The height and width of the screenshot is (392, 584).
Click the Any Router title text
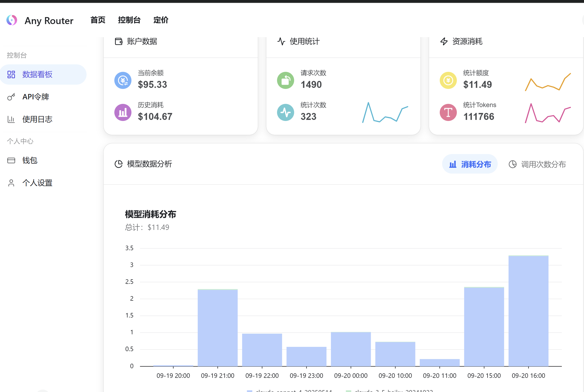[49, 21]
